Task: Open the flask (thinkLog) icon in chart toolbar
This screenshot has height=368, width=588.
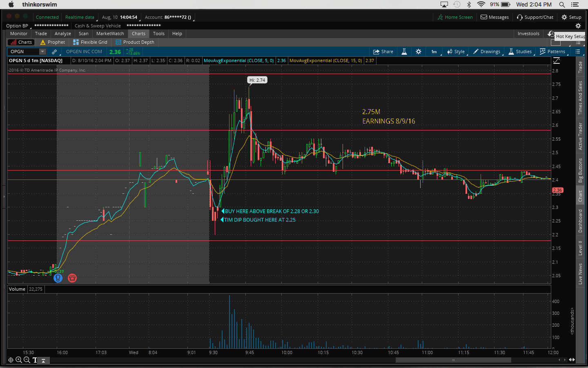Action: [404, 52]
